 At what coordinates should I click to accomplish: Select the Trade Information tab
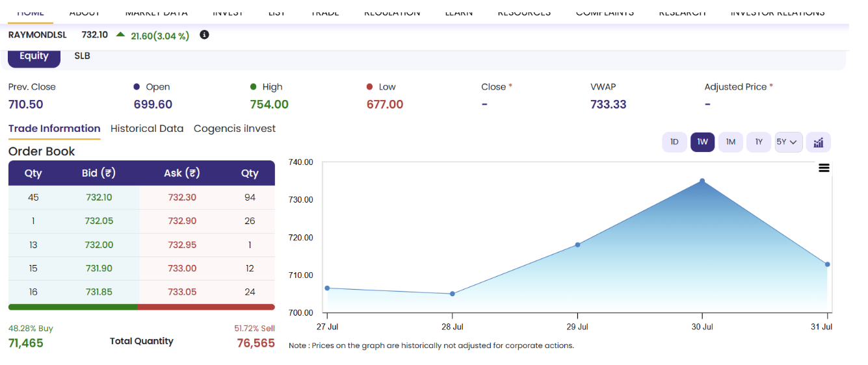tap(55, 129)
